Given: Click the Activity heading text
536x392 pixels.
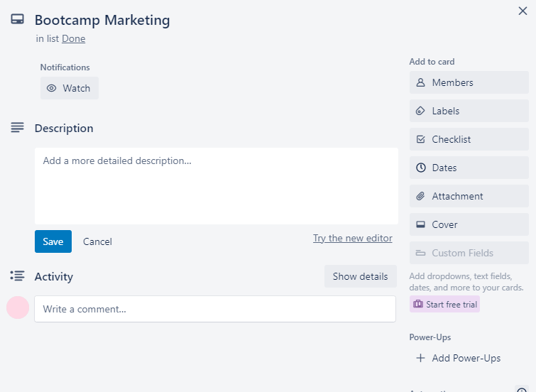Looking at the screenshot, I should [x=54, y=276].
